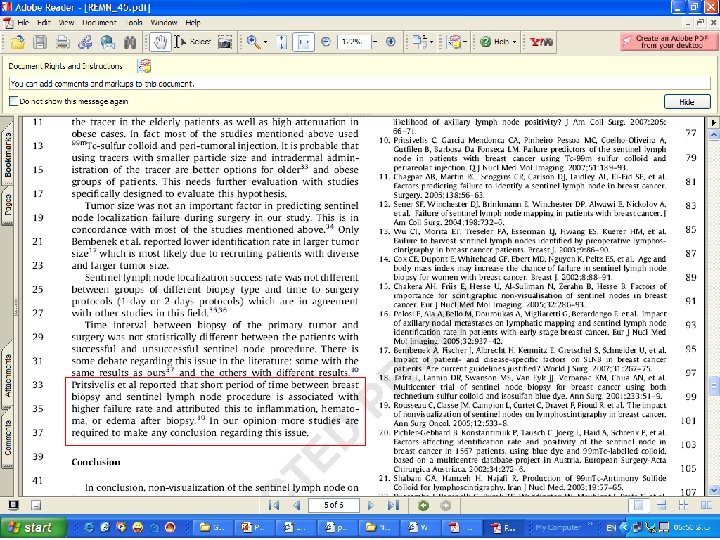Click the gray Next View button
720x540 pixels.
445,506
